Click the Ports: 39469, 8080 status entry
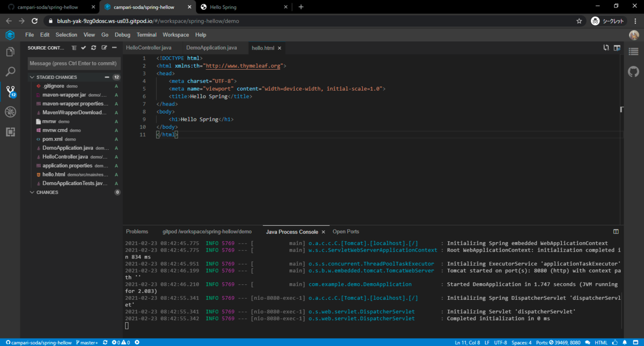 [558, 342]
